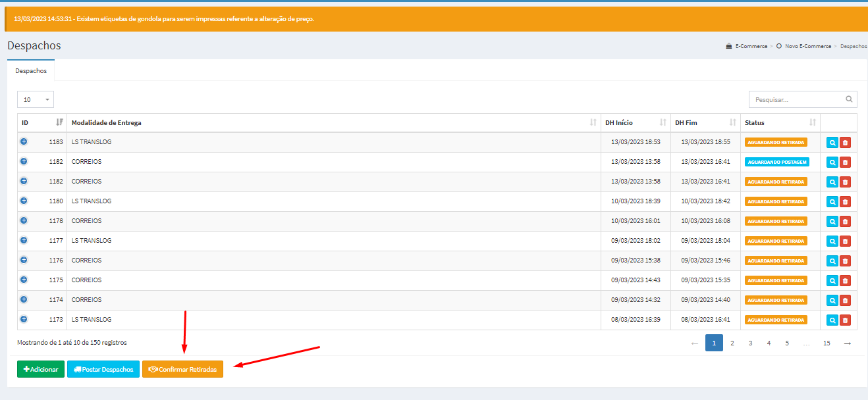View details of dispatch 1178
The width and height of the screenshot is (868, 400).
coord(832,222)
